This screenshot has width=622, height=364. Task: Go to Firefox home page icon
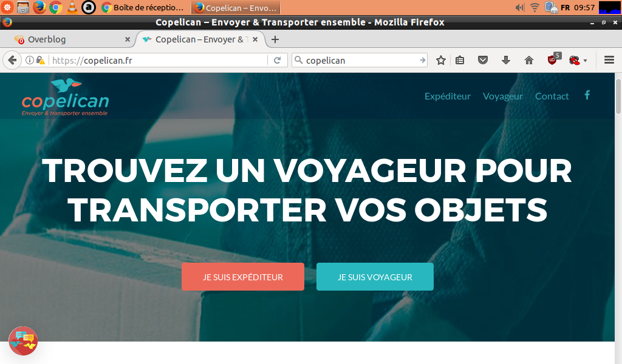point(529,60)
